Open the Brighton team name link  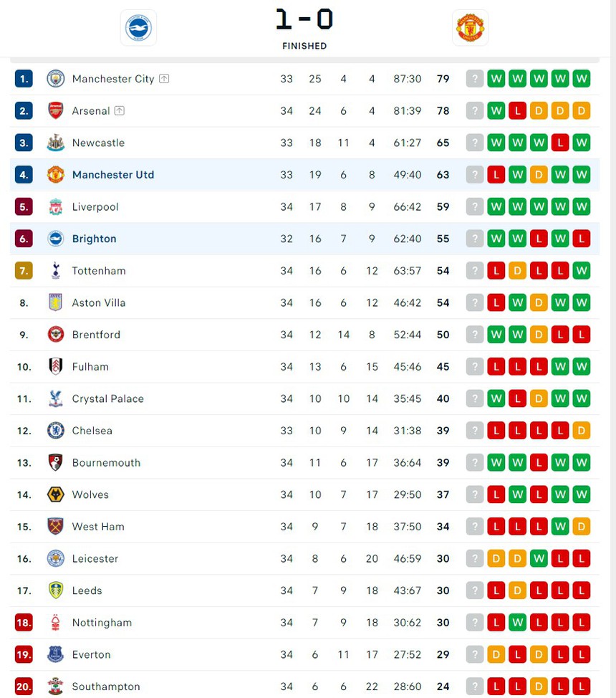click(94, 239)
